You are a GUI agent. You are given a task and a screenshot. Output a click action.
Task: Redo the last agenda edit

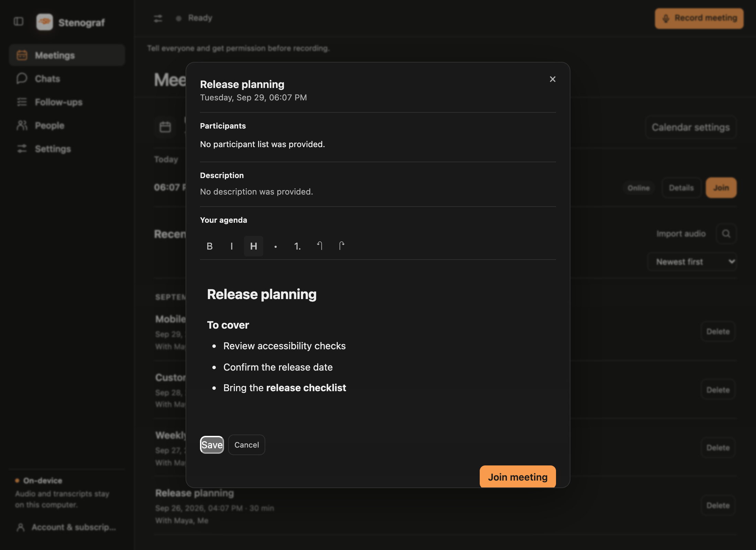342,246
